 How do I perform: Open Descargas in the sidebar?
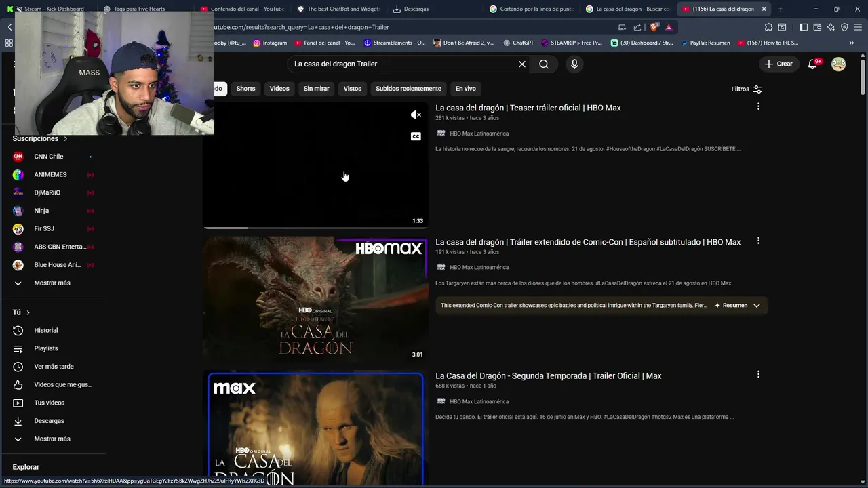tap(53, 421)
